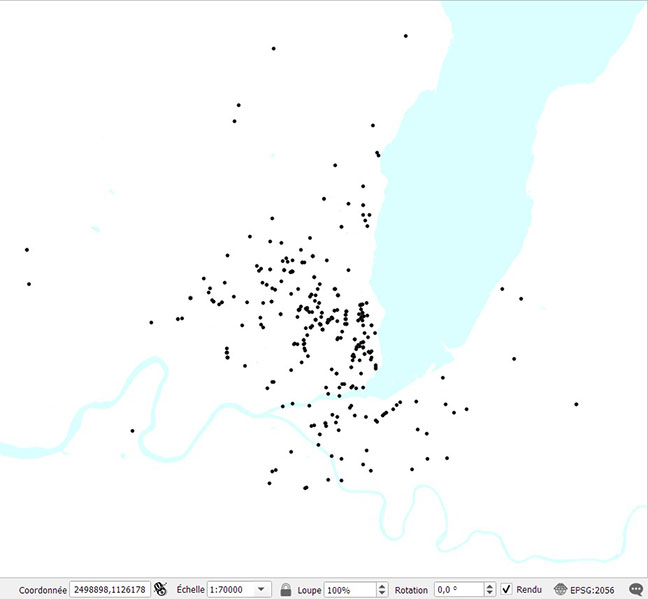
Task: Open the EPSG:2056 projection settings
Action: (584, 589)
